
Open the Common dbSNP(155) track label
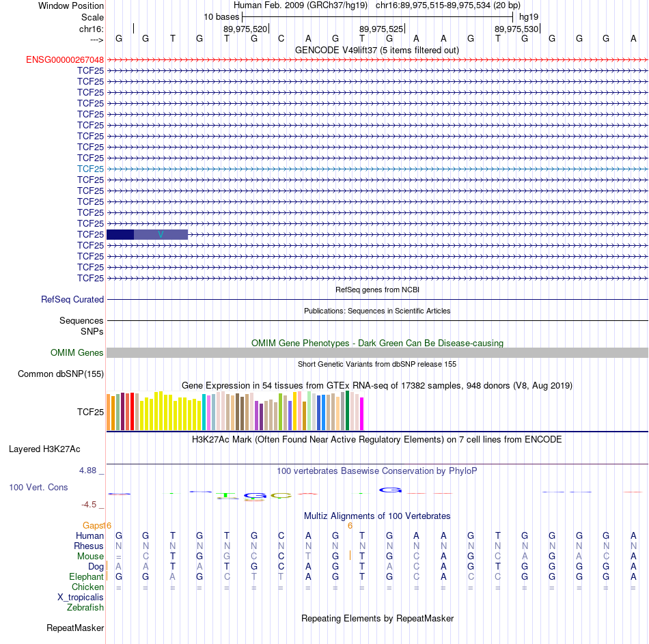click(x=61, y=374)
